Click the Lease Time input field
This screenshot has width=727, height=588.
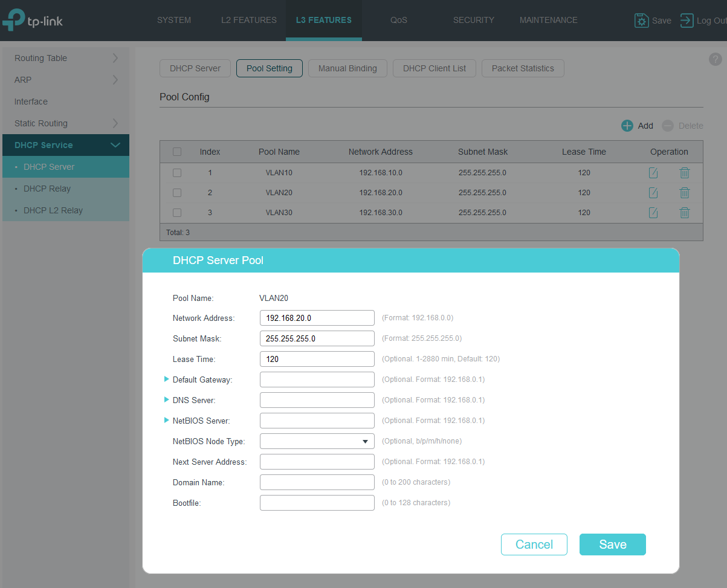[317, 359]
